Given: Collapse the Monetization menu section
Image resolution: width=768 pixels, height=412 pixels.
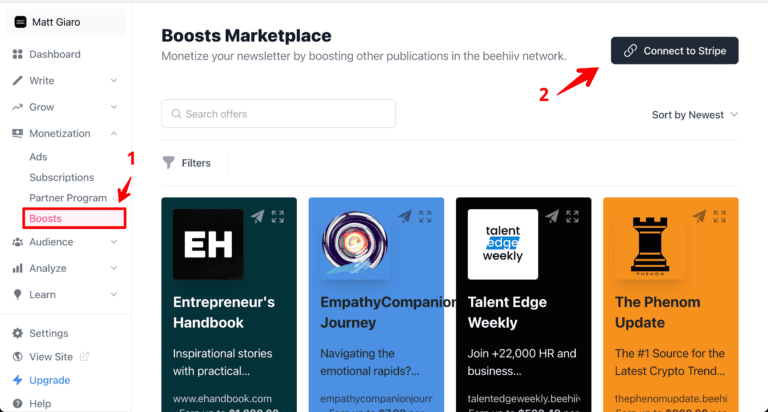Looking at the screenshot, I should pos(114,133).
